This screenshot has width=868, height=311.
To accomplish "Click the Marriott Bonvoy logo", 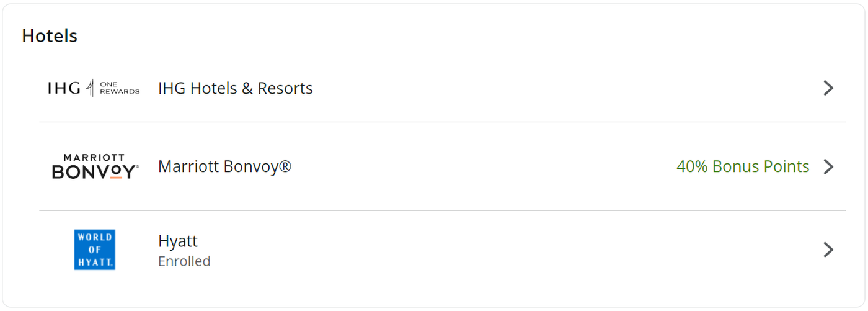I will [95, 166].
